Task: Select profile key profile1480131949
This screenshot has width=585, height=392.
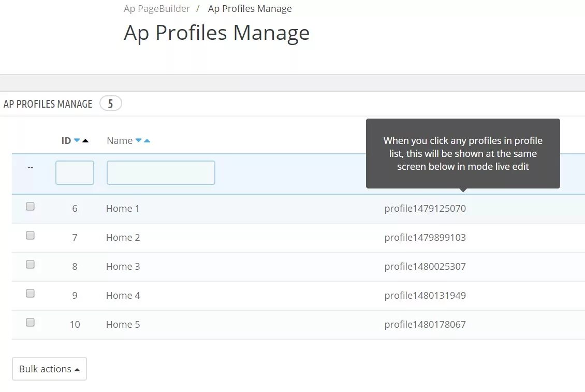Action: 425,296
